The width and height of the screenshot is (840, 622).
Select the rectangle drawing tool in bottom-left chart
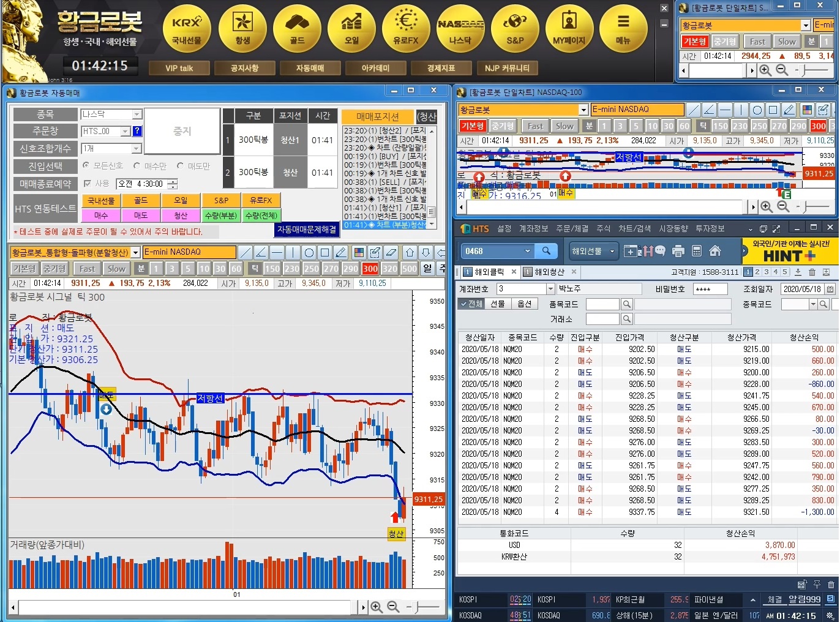(325, 252)
